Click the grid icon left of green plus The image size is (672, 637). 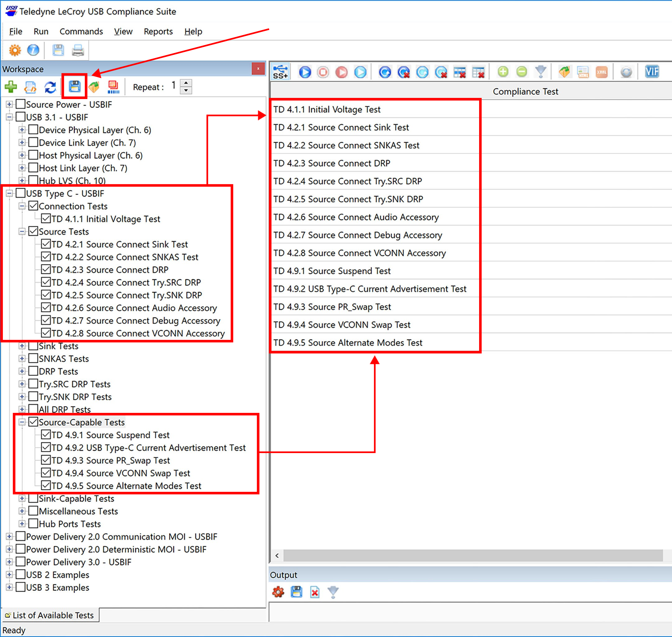[478, 72]
